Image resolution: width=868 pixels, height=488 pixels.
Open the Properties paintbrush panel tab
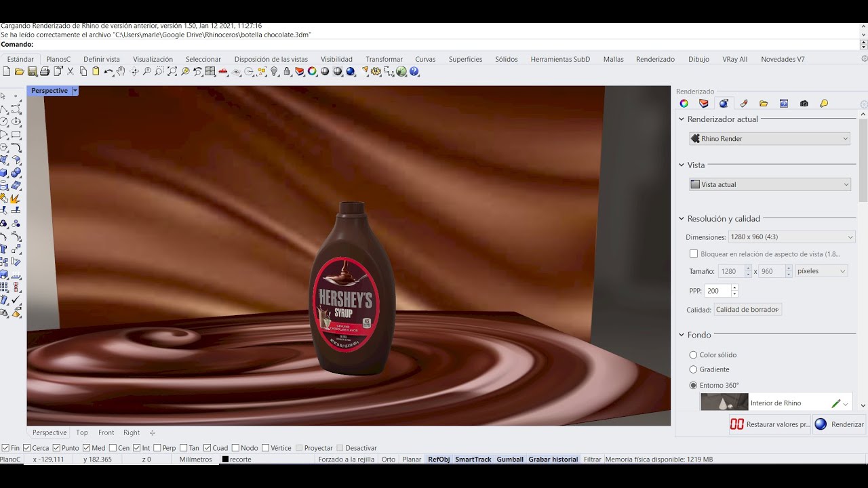click(744, 104)
